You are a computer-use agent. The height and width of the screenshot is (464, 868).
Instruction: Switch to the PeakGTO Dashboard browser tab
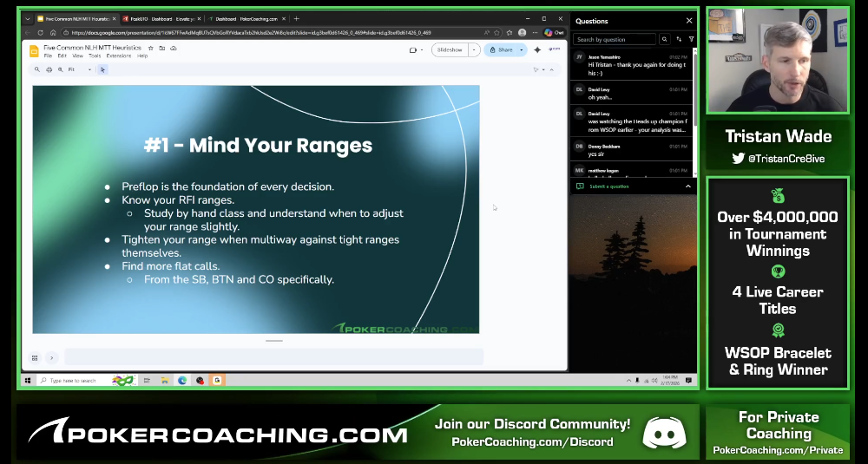point(161,19)
